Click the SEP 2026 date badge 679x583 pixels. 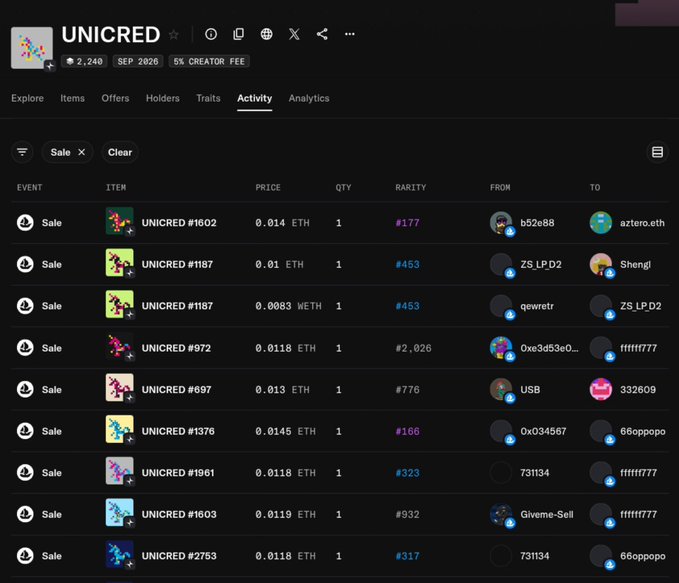(138, 62)
